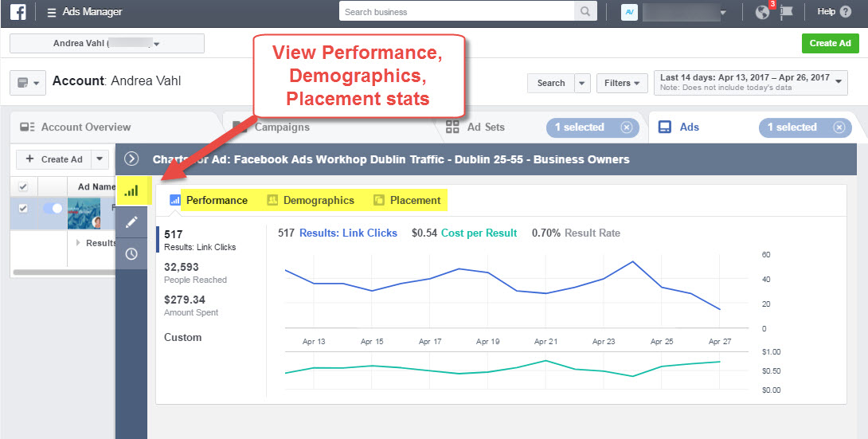Open the history clock icon
The height and width of the screenshot is (439, 868).
pyautogui.click(x=131, y=253)
